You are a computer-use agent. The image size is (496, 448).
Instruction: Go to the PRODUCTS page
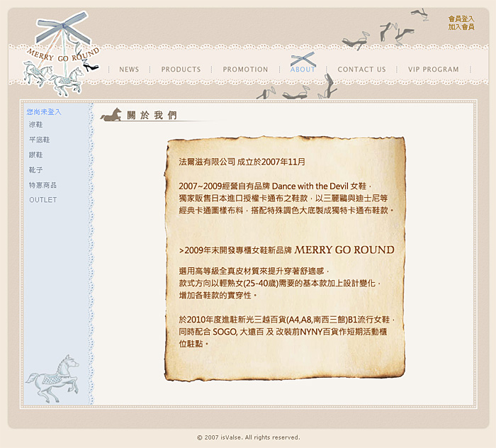(x=181, y=69)
